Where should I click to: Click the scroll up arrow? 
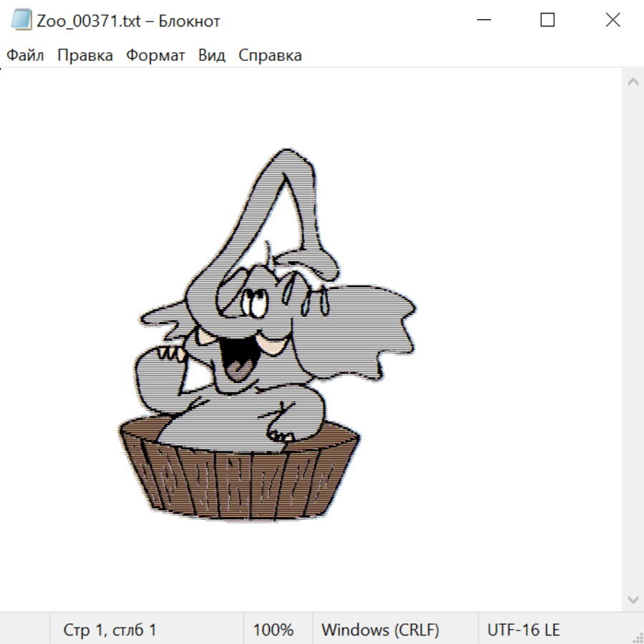(x=633, y=82)
